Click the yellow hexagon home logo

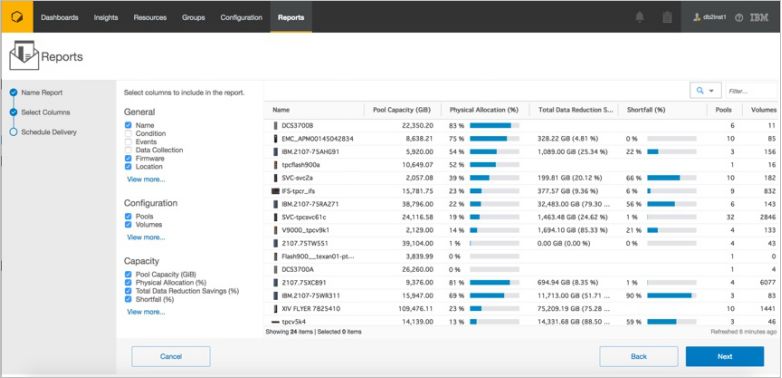(x=17, y=17)
